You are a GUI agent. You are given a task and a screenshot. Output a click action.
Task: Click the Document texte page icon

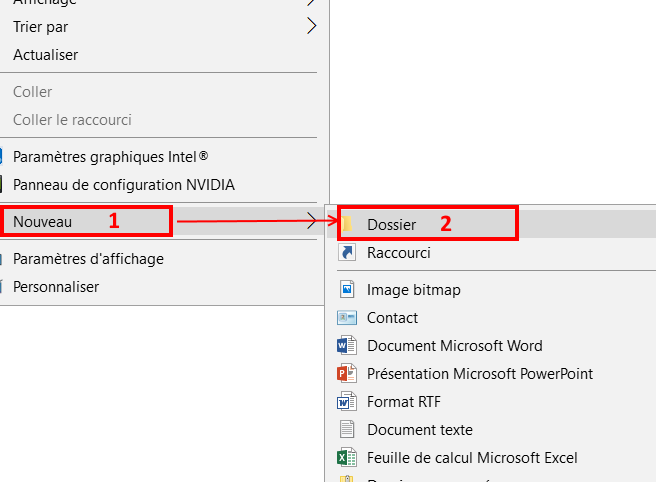[x=347, y=430]
